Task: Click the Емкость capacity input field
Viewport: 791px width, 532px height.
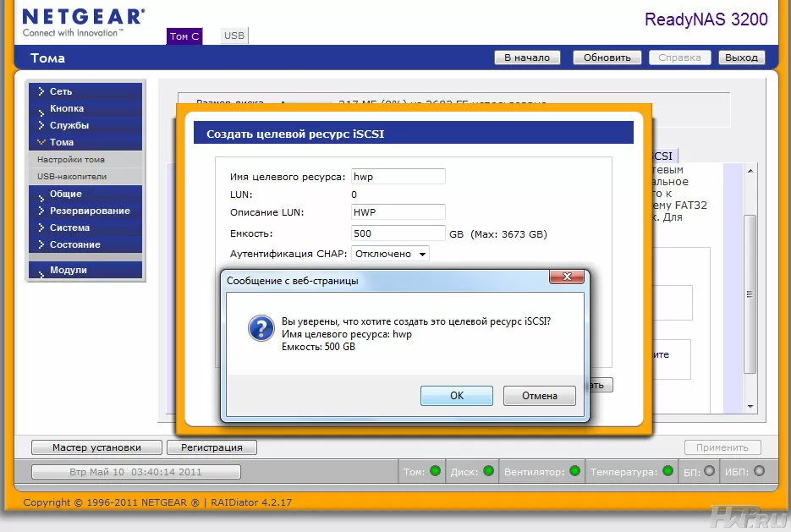Action: tap(398, 233)
